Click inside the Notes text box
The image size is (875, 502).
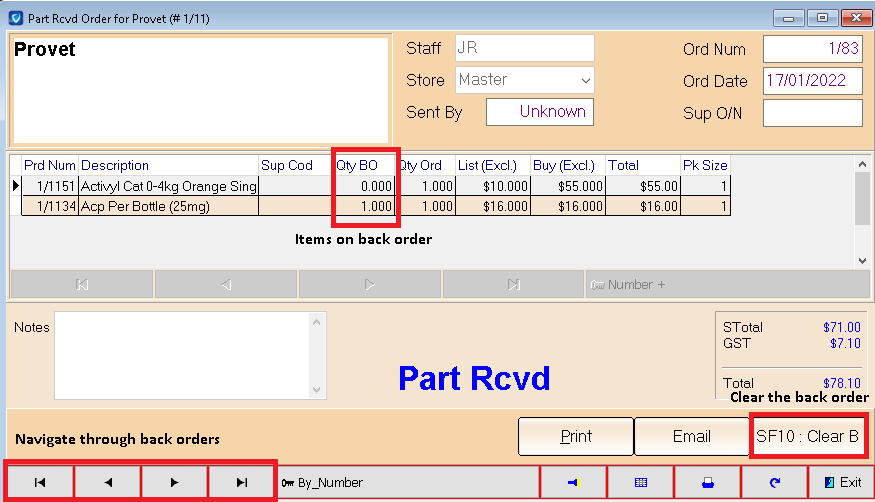tap(184, 355)
